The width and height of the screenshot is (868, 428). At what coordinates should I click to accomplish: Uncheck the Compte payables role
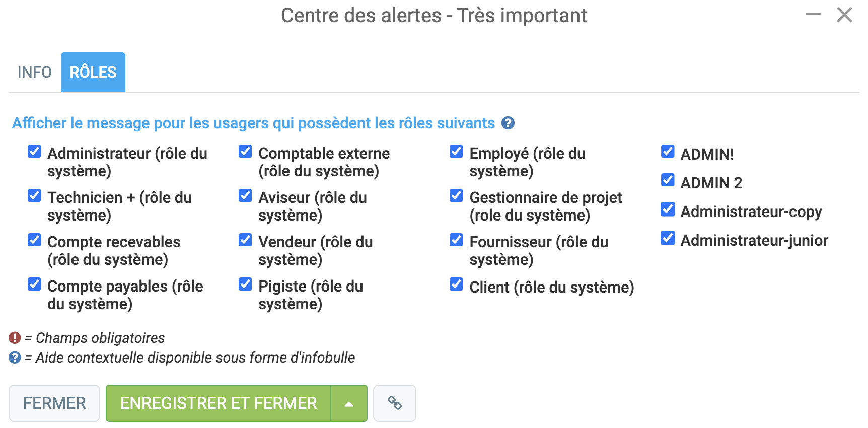point(34,284)
